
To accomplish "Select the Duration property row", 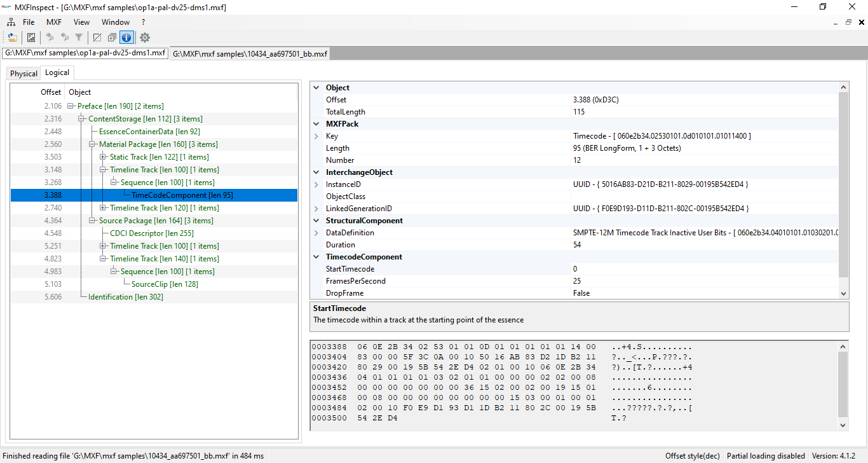I will pos(574,245).
